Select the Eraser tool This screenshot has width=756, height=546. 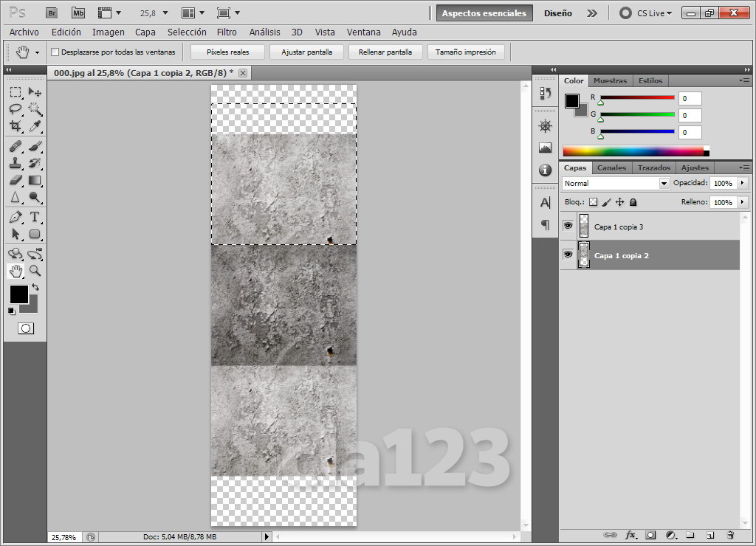click(16, 180)
